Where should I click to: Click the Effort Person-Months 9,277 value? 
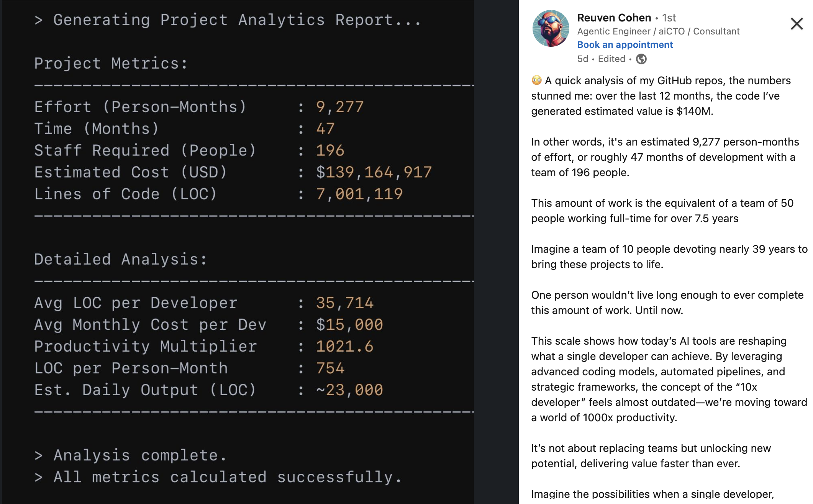click(x=339, y=107)
